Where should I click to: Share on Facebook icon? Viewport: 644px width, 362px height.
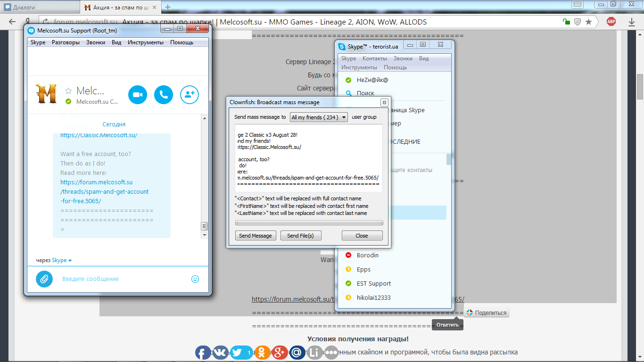click(203, 352)
